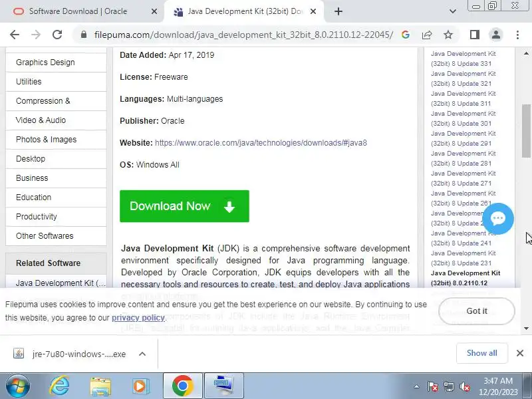Open JDK (32bit) 8 Update 231 version
This screenshot has height=399, width=532.
(x=463, y=258)
